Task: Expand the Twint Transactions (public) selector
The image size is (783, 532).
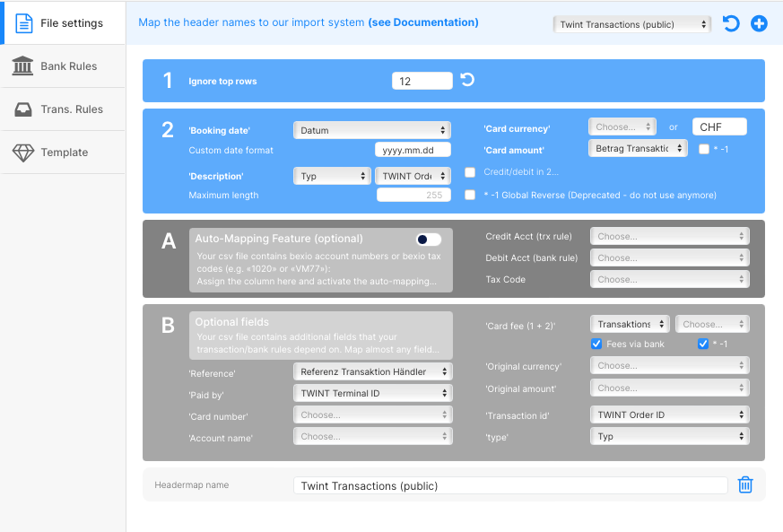Action: coord(631,24)
